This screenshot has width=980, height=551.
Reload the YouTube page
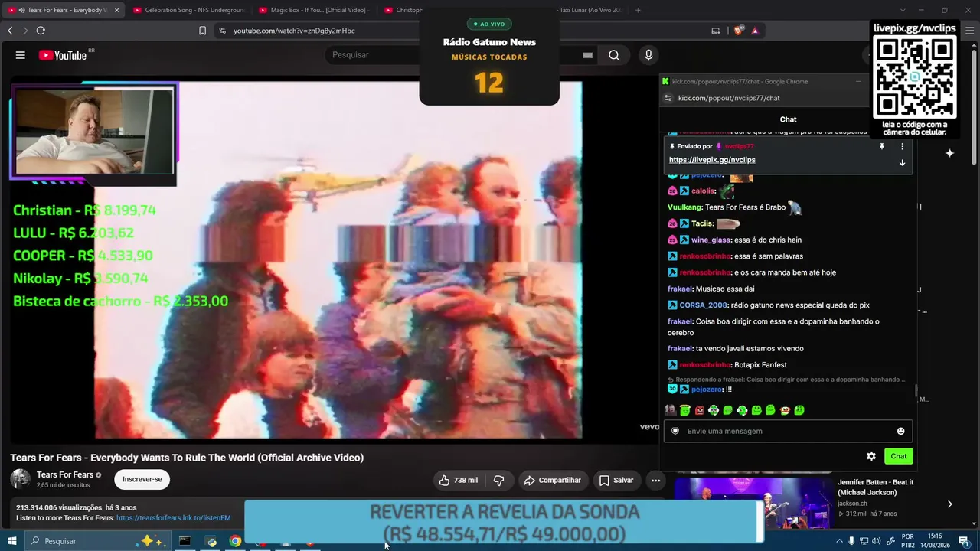[41, 31]
